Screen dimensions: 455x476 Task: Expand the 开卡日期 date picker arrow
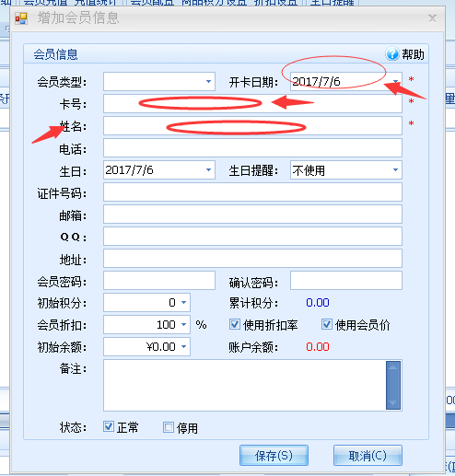[x=395, y=82]
